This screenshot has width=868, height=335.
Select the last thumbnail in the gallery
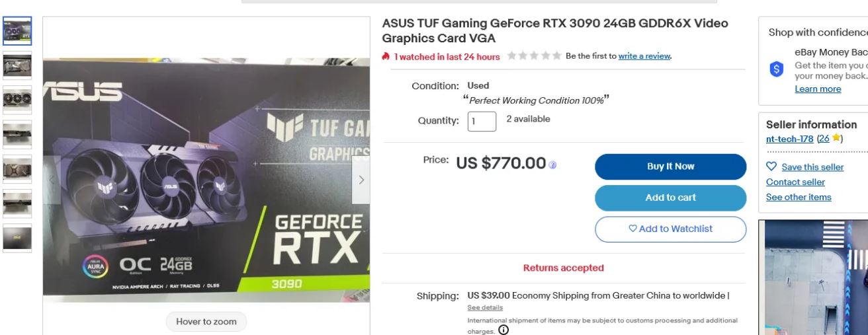coord(17,238)
